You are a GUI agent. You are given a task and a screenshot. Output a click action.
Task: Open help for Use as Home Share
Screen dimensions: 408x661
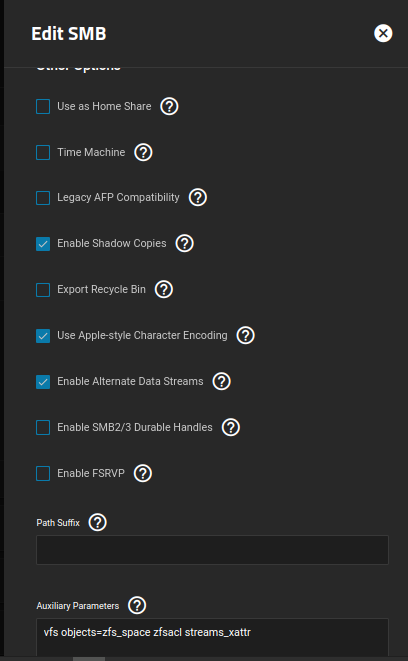[169, 106]
